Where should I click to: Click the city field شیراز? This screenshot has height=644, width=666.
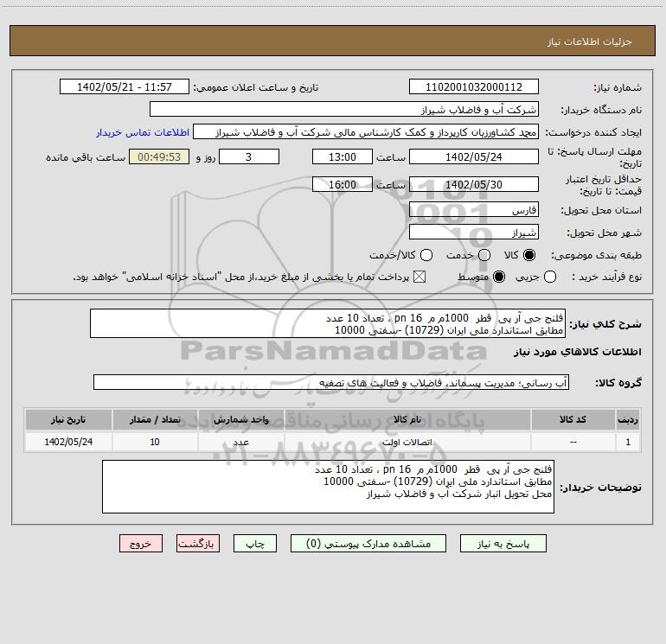coord(474,232)
